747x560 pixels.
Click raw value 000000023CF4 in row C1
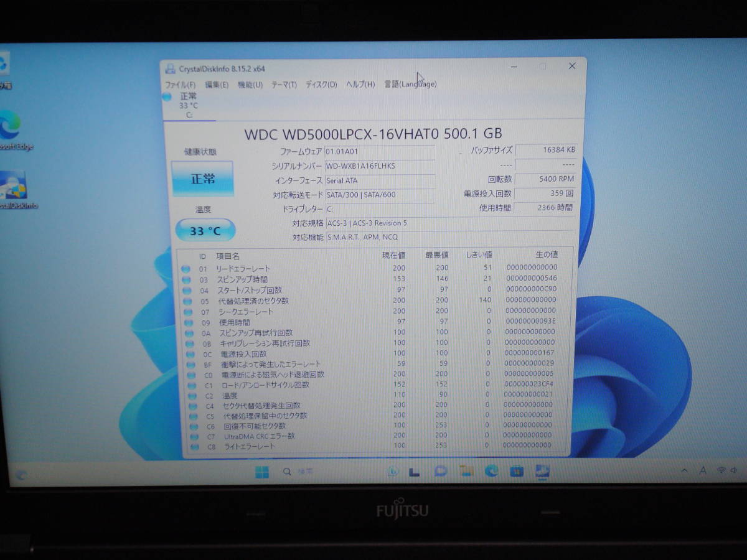coord(529,384)
